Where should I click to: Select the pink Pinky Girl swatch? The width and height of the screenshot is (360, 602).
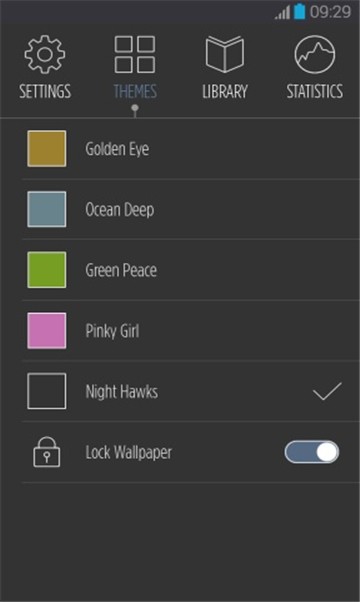[46, 331]
